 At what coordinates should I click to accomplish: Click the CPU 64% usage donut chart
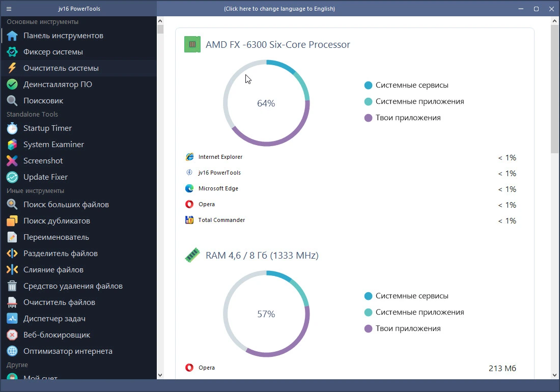coord(266,103)
